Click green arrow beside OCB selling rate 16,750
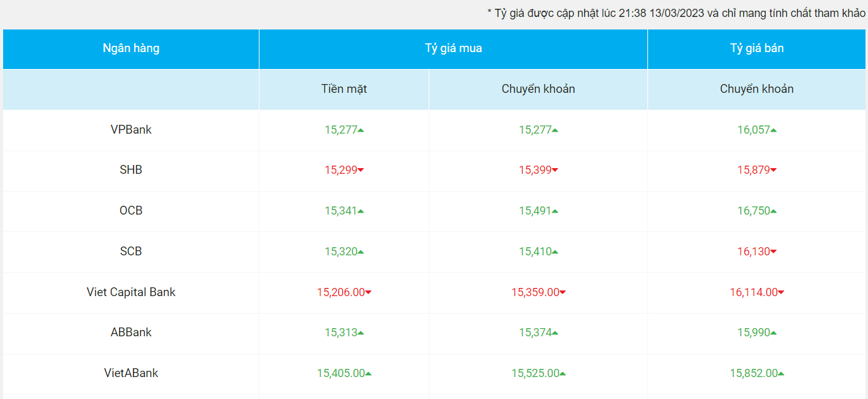 point(773,211)
